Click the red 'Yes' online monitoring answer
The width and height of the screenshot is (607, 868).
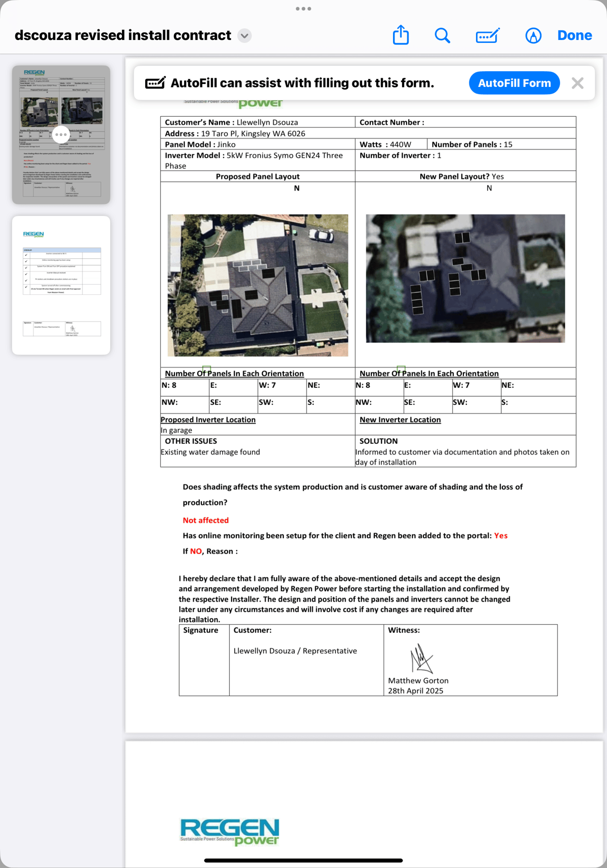tap(501, 535)
